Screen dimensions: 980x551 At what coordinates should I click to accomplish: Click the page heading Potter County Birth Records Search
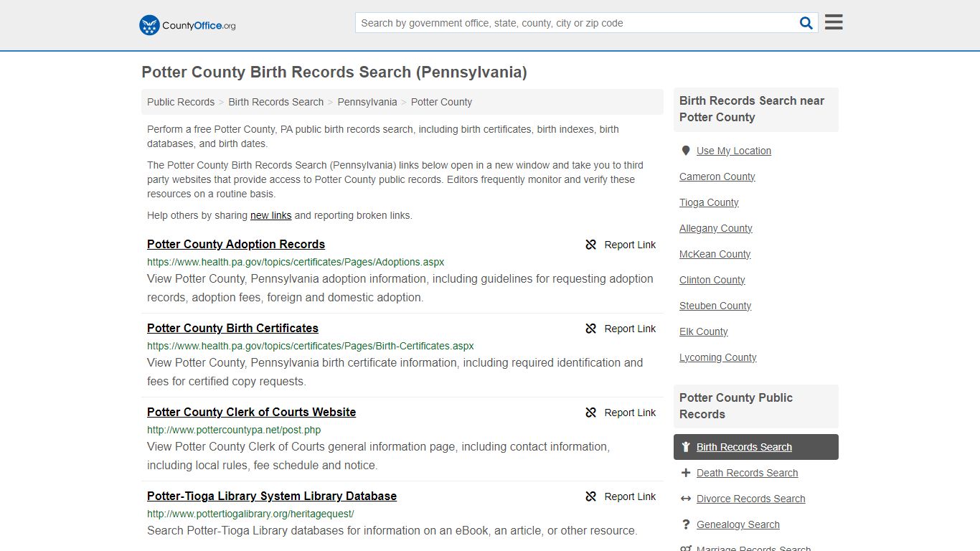(x=334, y=72)
